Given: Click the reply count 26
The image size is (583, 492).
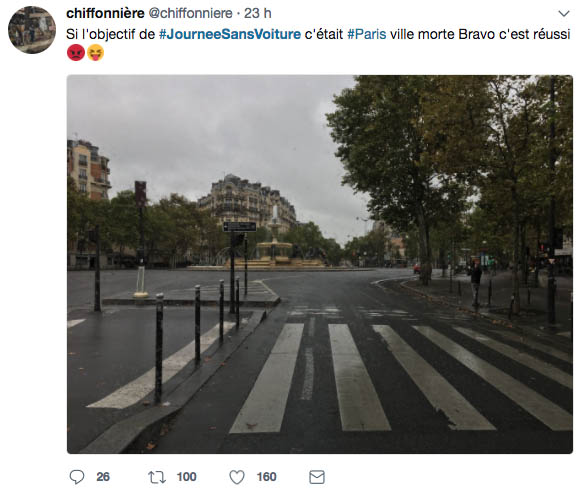Looking at the screenshot, I should pos(103,477).
